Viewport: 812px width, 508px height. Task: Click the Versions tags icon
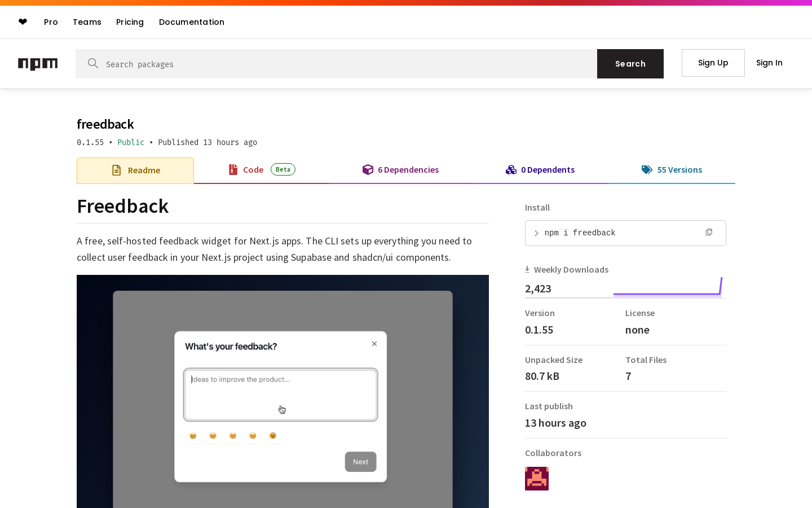[x=647, y=170]
